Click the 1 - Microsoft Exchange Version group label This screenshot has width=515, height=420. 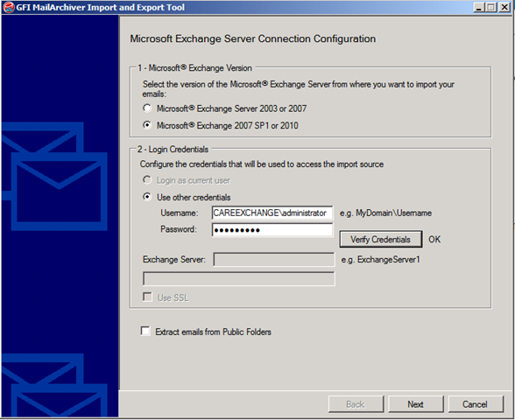[x=194, y=68]
